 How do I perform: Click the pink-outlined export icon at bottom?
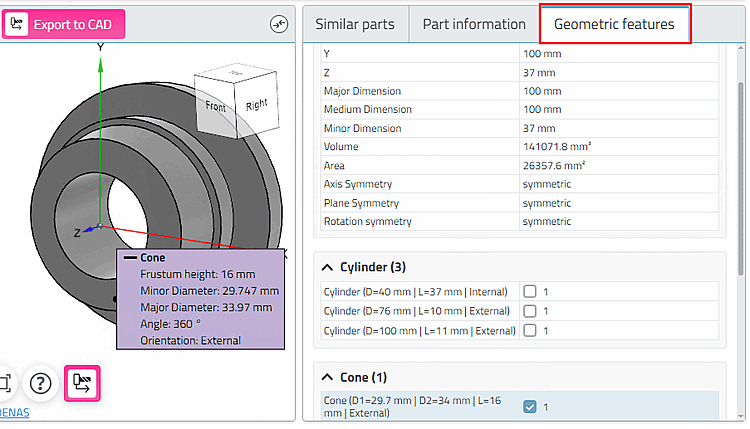(x=81, y=382)
